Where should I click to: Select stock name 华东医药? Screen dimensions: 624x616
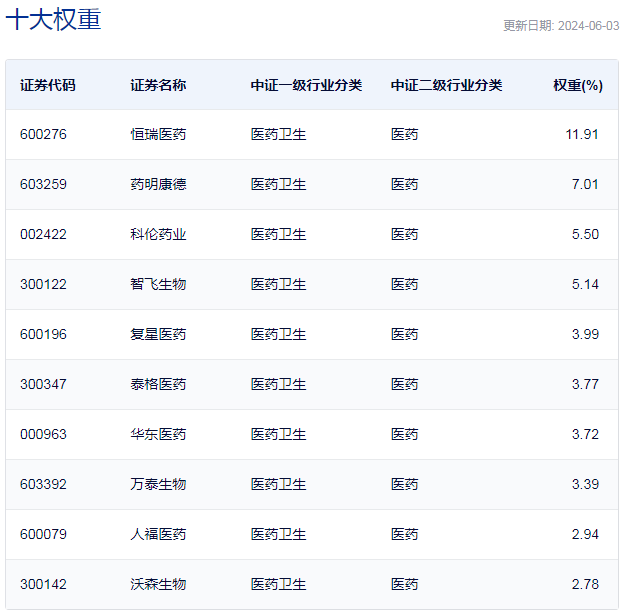point(158,435)
